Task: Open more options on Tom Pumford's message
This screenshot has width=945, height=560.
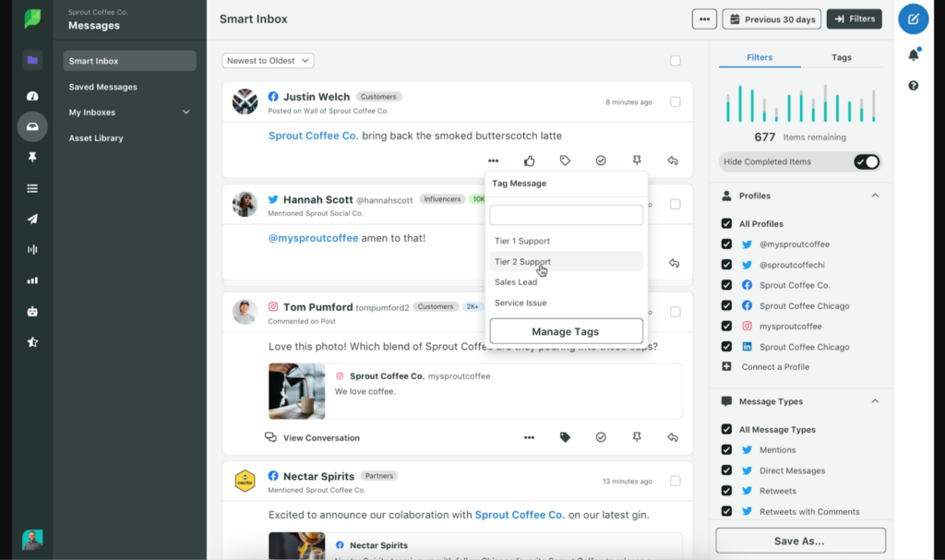Action: coord(529,437)
